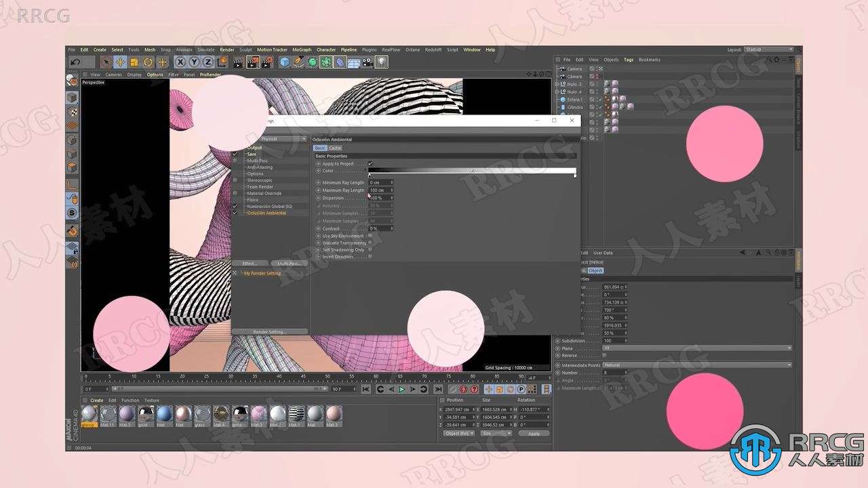Open Edit Render Settings gear clapperboard

(267, 62)
